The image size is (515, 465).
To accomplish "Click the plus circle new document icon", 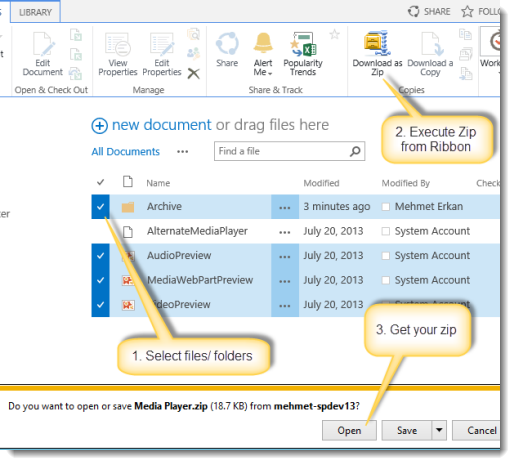I will click(99, 126).
